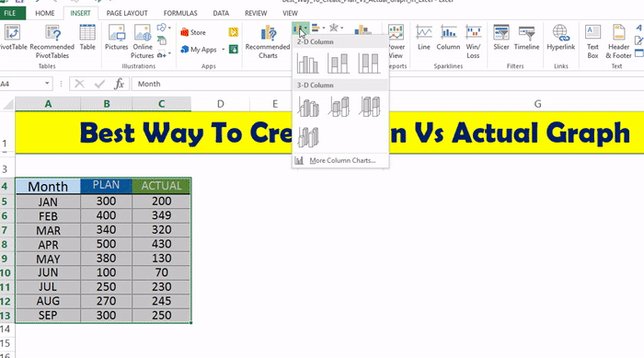The image size is (644, 358).
Task: Select the FEB actual value 349
Action: pyautogui.click(x=161, y=215)
